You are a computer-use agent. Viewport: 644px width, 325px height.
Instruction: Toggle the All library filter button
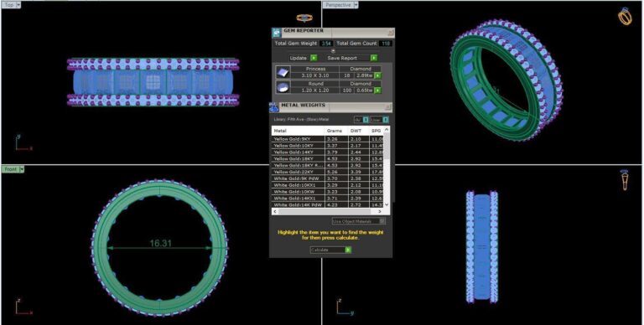pos(366,120)
